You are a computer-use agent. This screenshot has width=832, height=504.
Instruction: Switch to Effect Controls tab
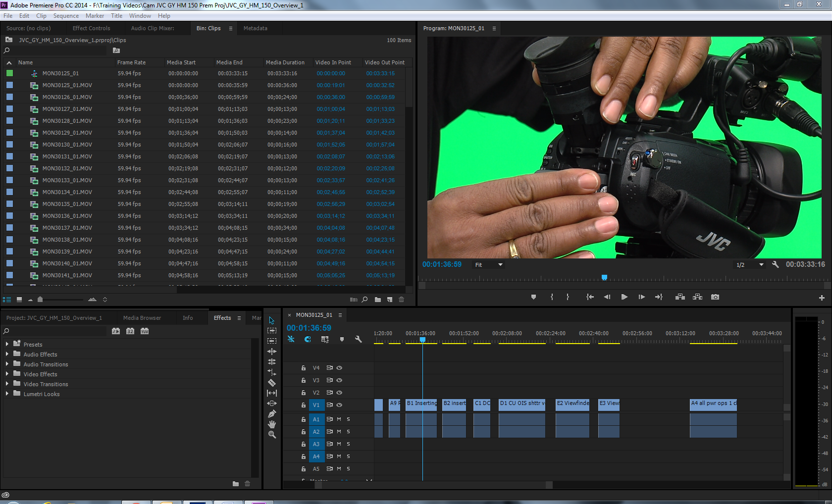[x=91, y=28]
